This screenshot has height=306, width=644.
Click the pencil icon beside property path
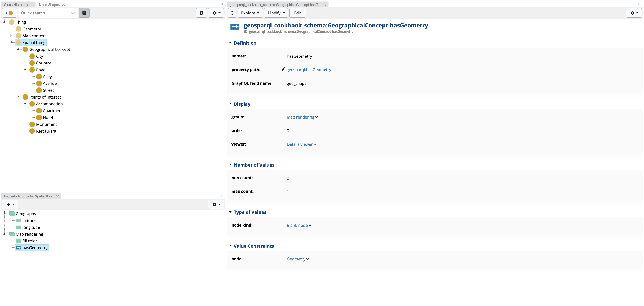pos(283,69)
